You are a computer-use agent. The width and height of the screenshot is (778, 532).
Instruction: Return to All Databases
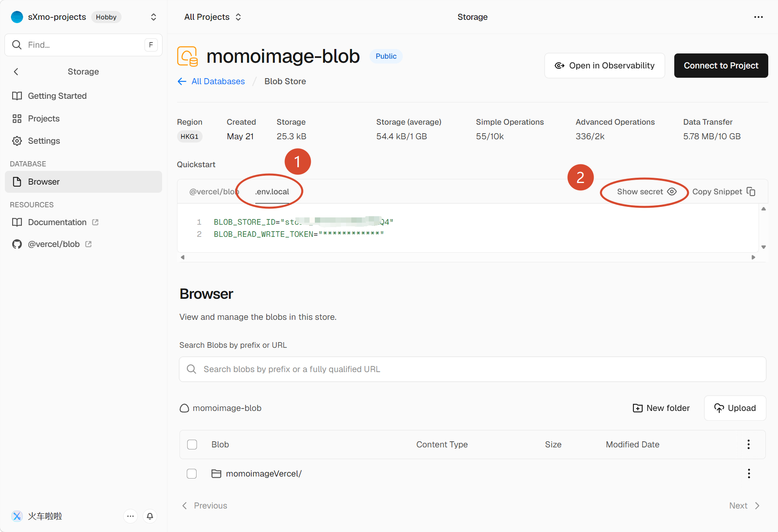click(211, 81)
